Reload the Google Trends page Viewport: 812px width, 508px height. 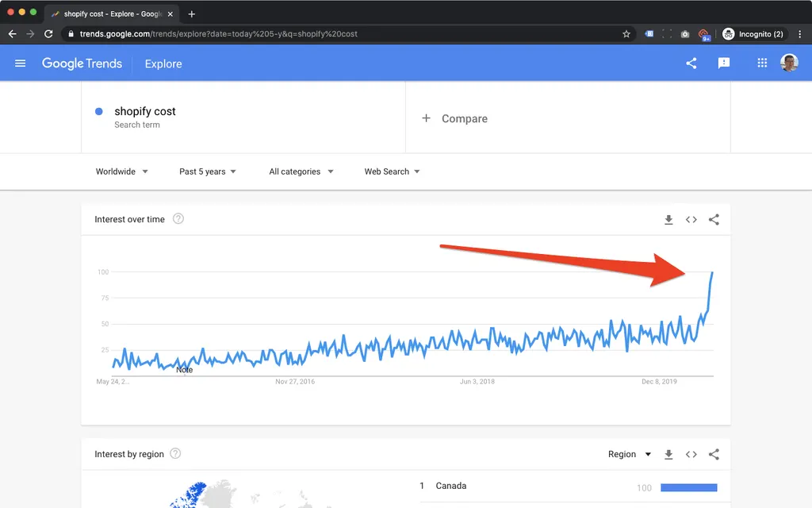[x=48, y=33]
